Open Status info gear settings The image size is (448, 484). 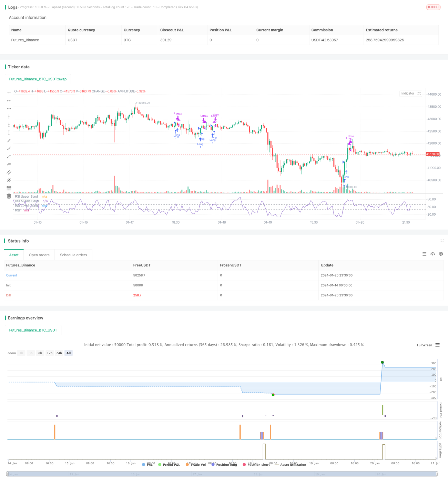pos(441,254)
